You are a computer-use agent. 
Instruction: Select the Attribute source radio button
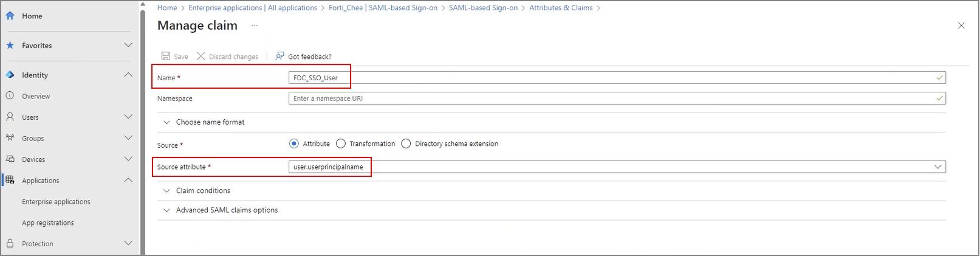click(x=294, y=144)
